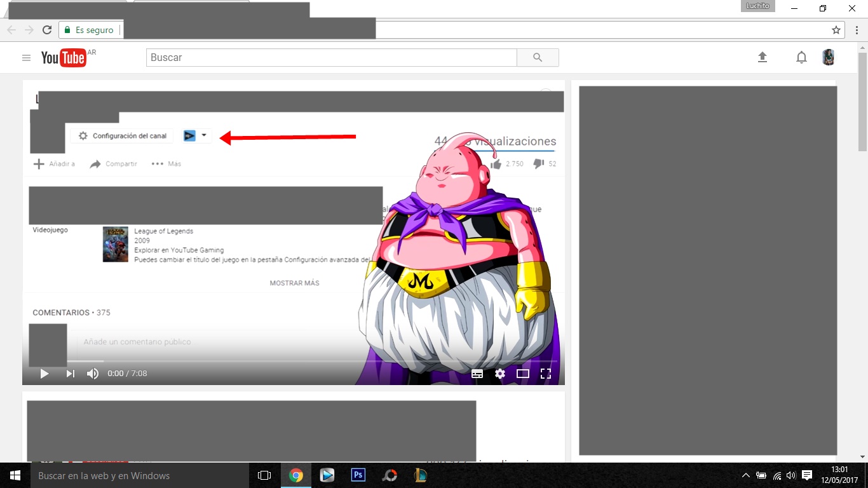Share the video via Compartir

point(113,164)
